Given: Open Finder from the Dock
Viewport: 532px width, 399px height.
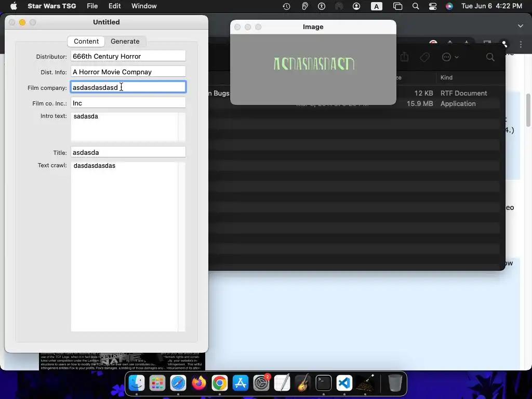Looking at the screenshot, I should (x=137, y=383).
